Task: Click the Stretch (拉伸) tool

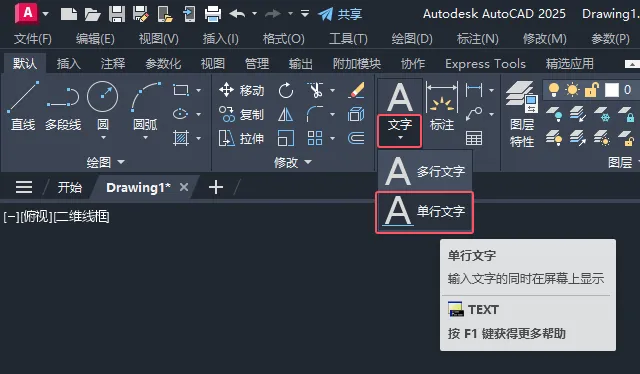Action: pyautogui.click(x=241, y=138)
